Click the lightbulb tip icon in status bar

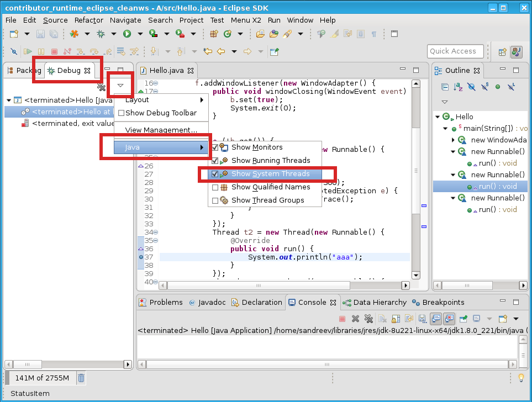click(522, 378)
